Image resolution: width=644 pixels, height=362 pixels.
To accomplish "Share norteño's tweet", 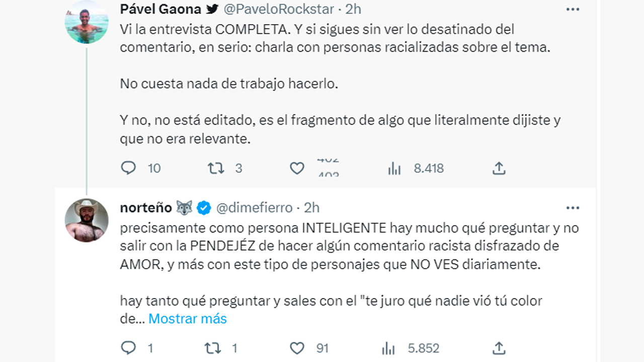I will tap(499, 347).
